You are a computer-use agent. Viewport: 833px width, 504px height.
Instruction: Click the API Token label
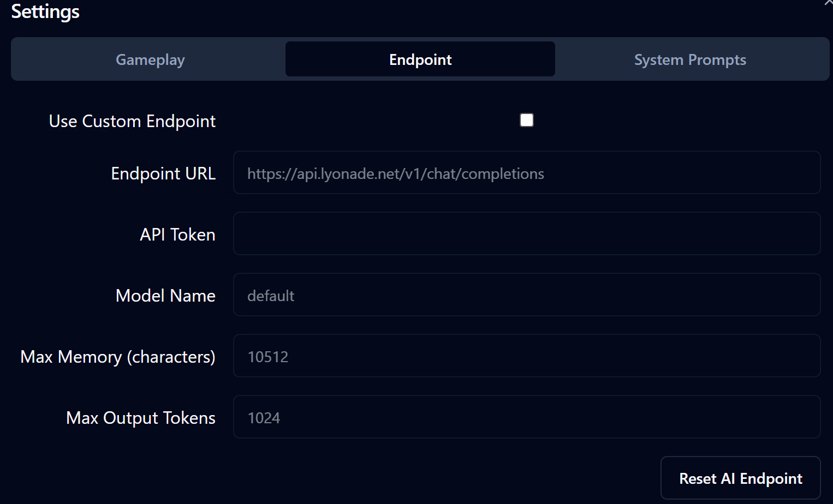tap(177, 235)
